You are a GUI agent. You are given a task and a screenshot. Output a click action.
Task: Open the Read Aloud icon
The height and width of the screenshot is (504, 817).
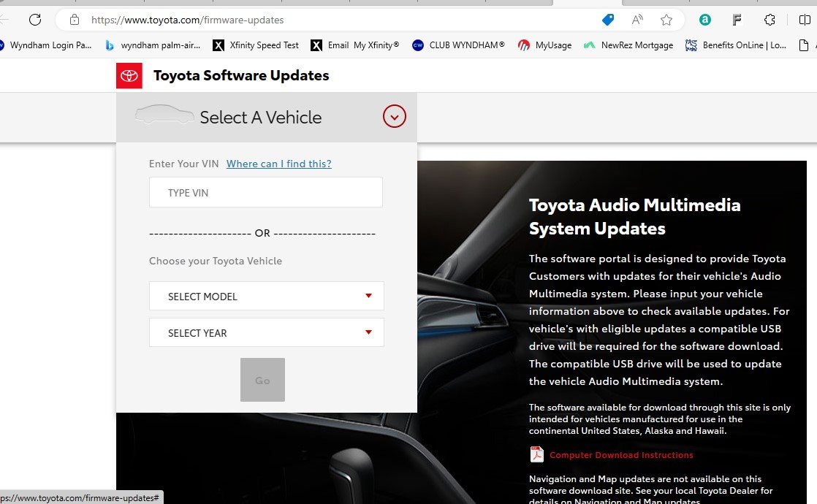click(x=636, y=20)
